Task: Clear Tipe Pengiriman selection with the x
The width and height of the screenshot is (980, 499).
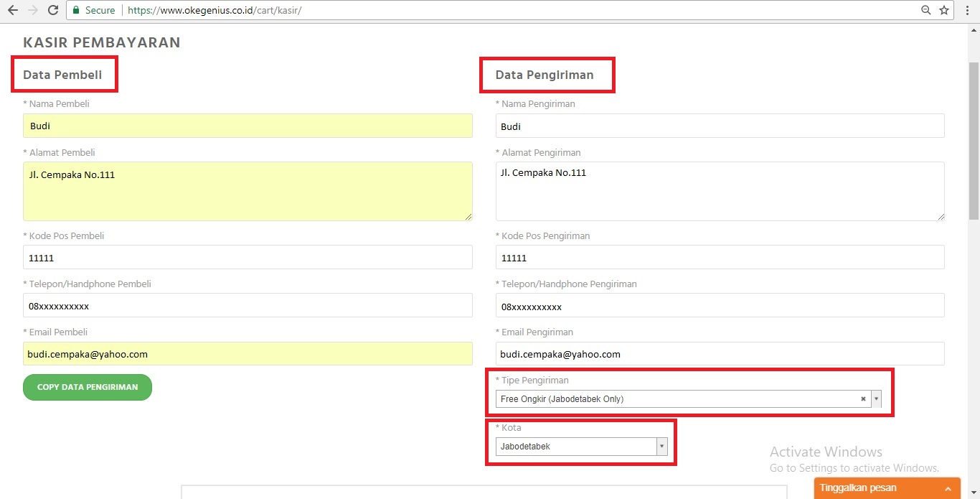Action: 863,399
